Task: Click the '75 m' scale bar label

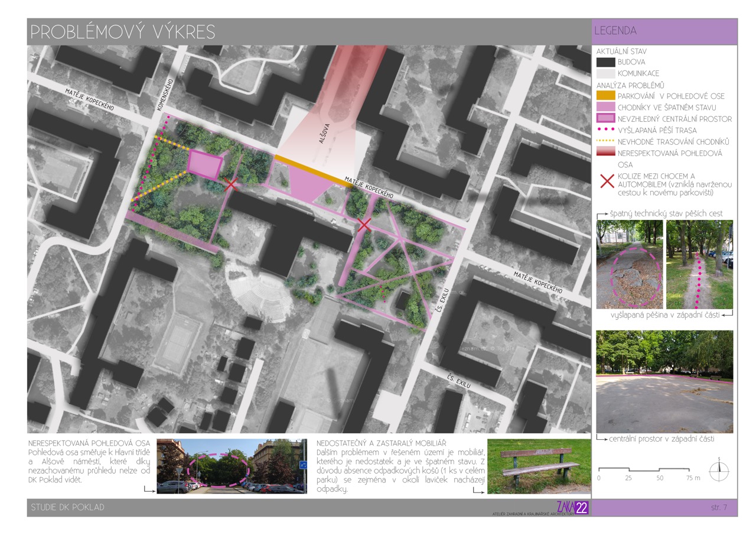Action: (x=693, y=478)
